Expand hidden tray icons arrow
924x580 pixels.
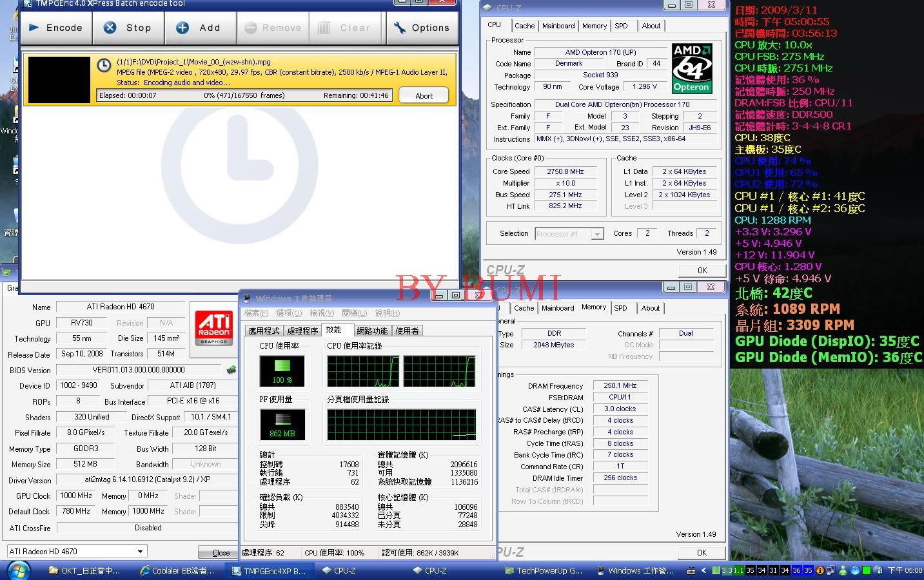point(705,570)
